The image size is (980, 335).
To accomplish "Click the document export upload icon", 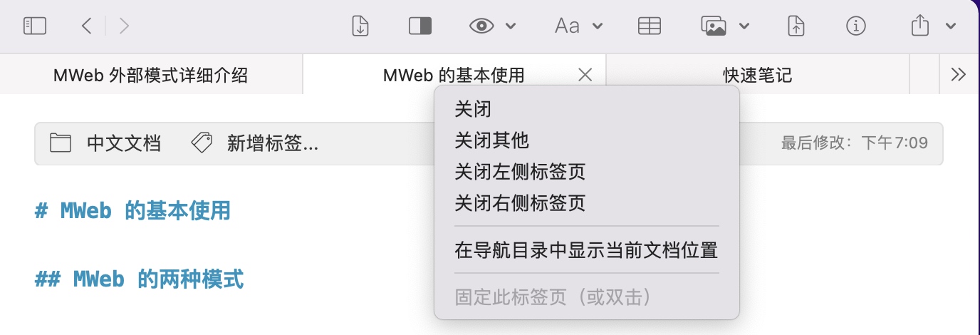I will click(x=796, y=26).
